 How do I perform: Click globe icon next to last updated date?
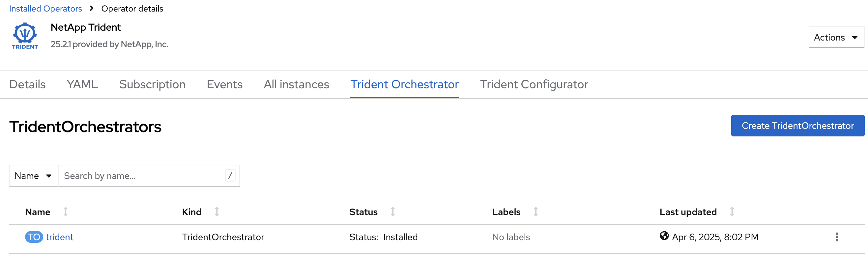664,236
